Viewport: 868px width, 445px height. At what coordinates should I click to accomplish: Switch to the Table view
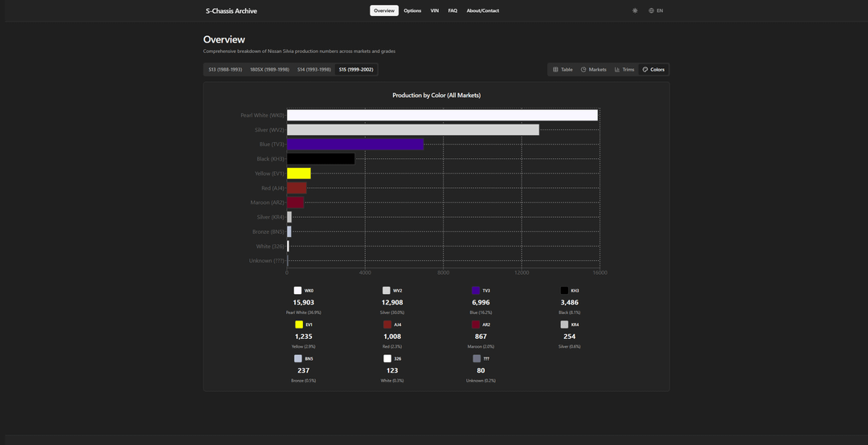point(563,70)
